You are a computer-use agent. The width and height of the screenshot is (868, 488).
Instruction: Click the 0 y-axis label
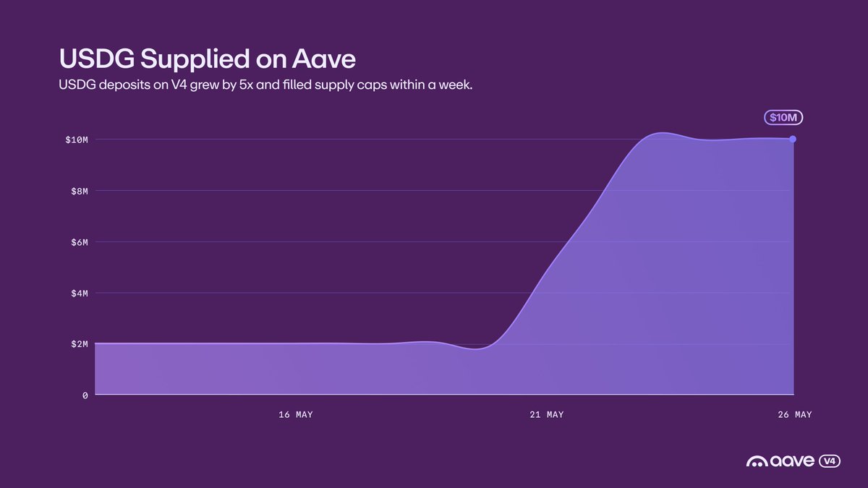(85, 395)
